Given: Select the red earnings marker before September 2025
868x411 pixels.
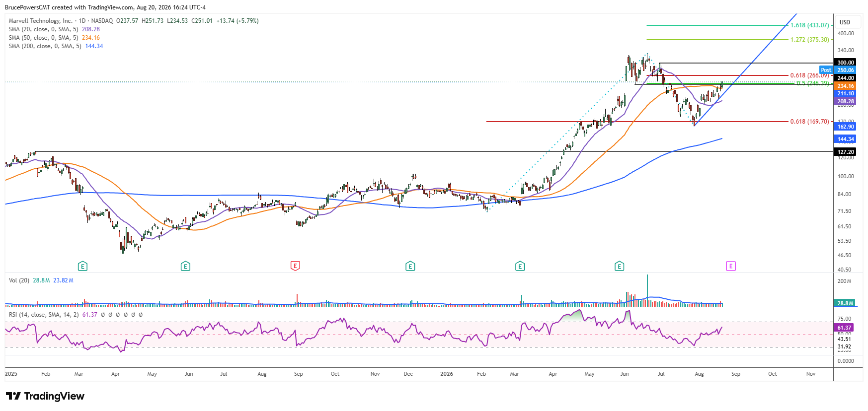Looking at the screenshot, I should click(x=295, y=267).
